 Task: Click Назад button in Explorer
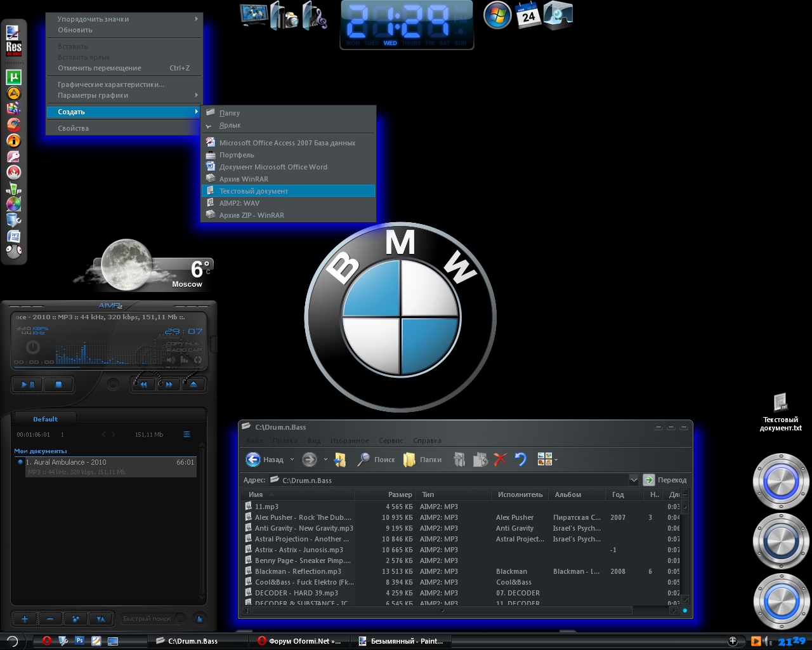click(266, 460)
